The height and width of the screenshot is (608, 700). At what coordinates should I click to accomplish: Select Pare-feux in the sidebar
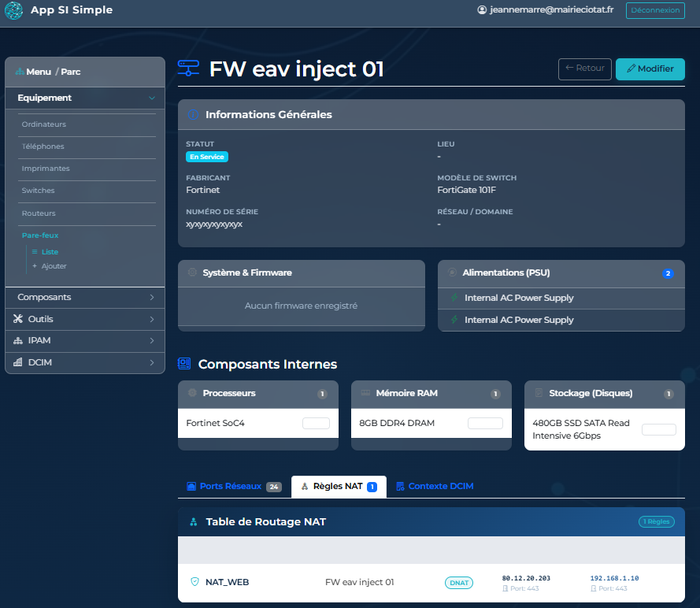(x=40, y=235)
